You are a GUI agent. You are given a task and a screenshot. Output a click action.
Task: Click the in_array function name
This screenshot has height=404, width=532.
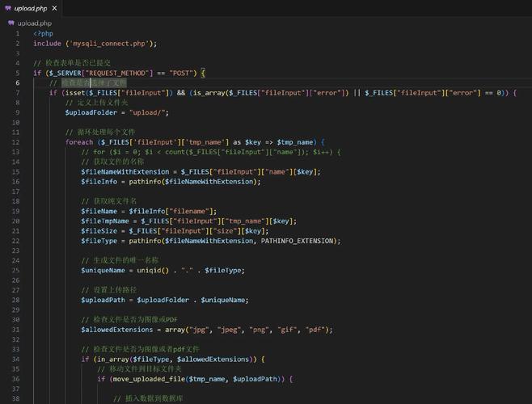tap(111, 359)
